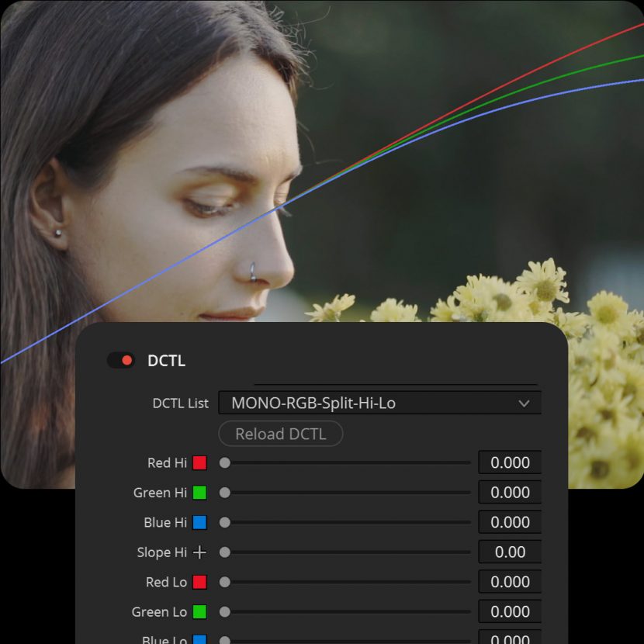Click the Red Hi slider handle
Viewport: 644px width, 644px height.
pyautogui.click(x=225, y=463)
